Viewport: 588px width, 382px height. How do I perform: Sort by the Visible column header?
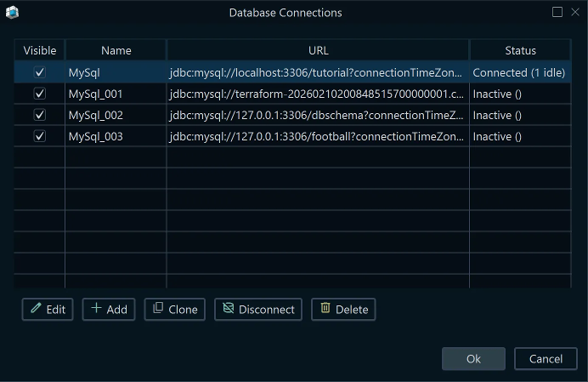click(x=40, y=50)
